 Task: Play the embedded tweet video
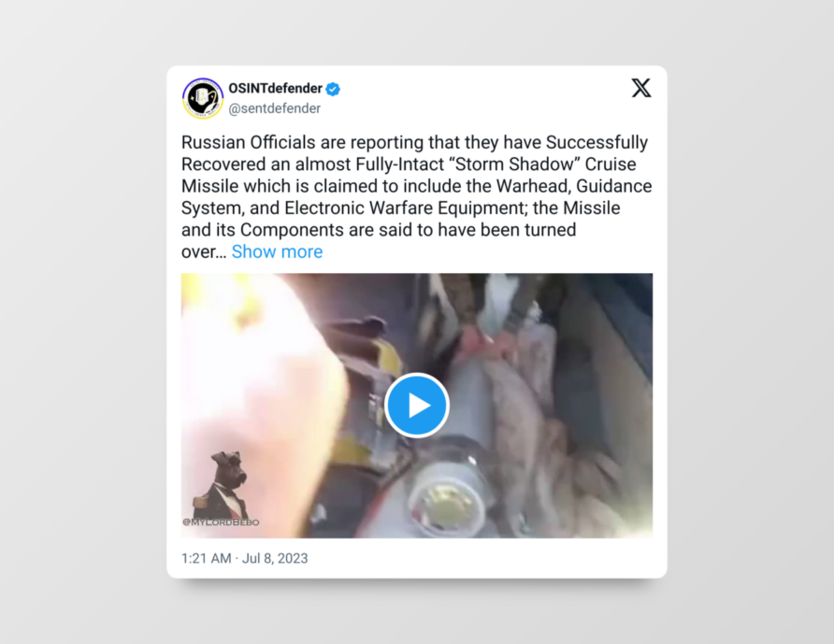(x=417, y=406)
